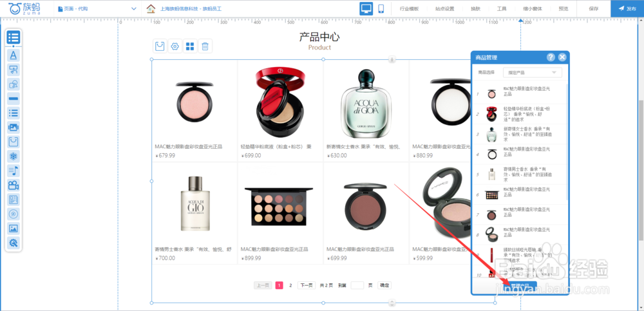The width and height of the screenshot is (644, 311).
Task: Switch to mobile phone view icon
Action: pyautogui.click(x=381, y=8)
